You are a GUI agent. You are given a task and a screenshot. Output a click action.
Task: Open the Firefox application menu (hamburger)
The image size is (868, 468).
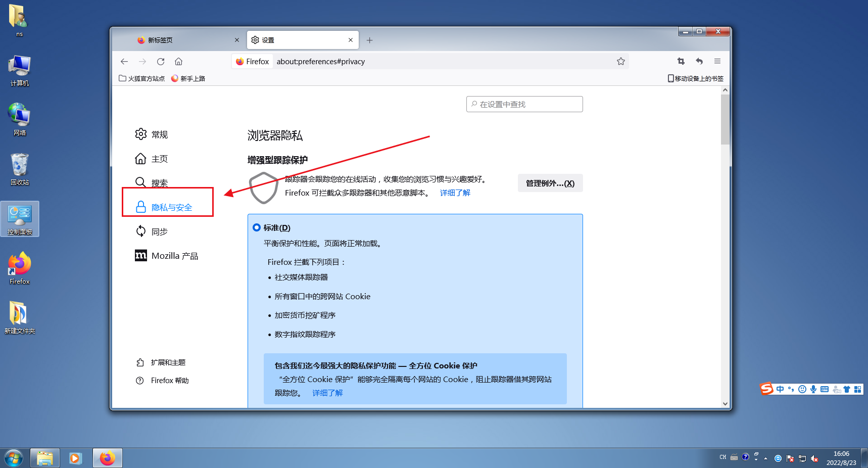tap(717, 61)
